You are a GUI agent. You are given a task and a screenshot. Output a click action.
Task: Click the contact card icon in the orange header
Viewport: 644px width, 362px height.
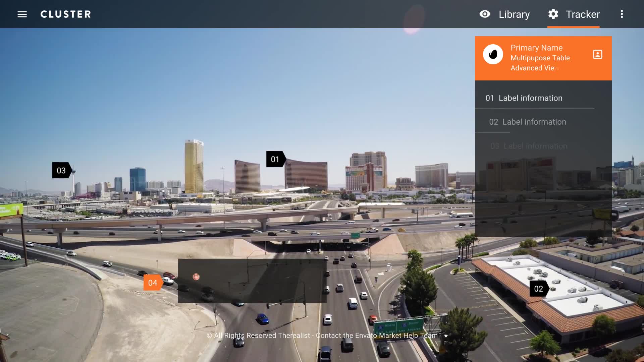(x=597, y=54)
